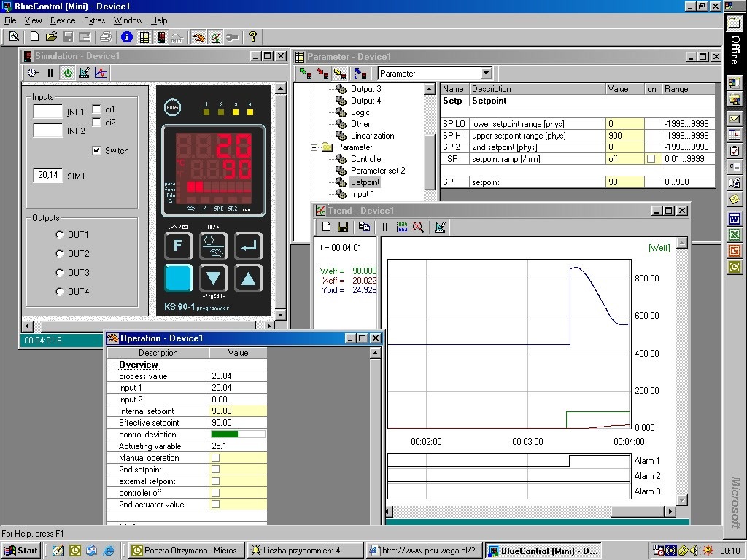Select the blue Info icon in the toolbar
Screen dimensions: 747x560
(x=126, y=37)
